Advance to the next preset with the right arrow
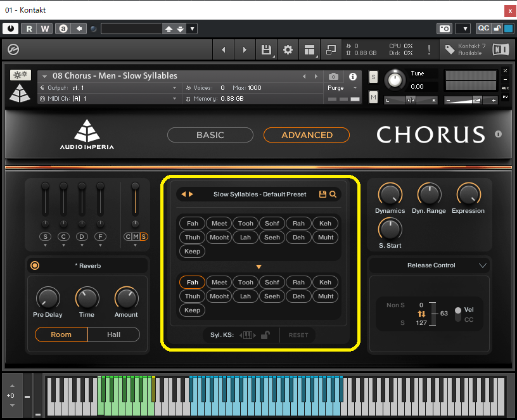517x420 pixels. [189, 194]
